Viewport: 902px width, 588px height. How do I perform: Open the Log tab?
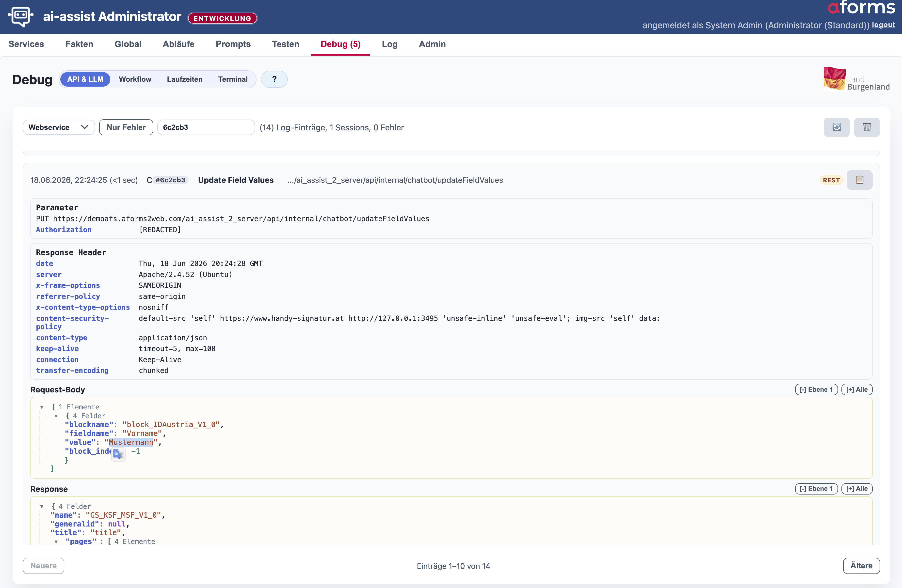click(390, 44)
